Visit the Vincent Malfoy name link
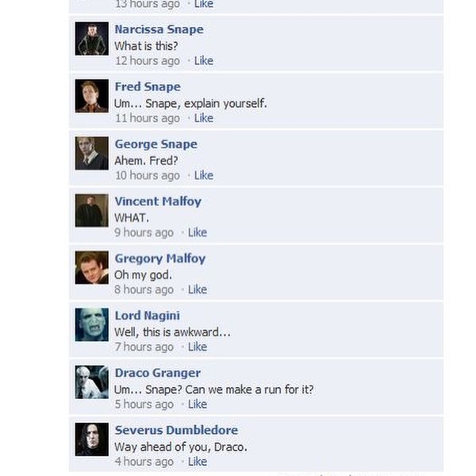 pyautogui.click(x=158, y=202)
